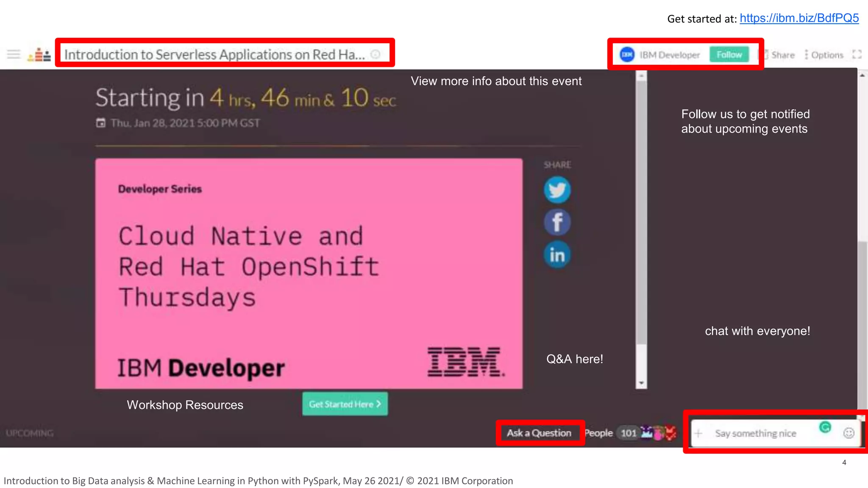Share event on Twitter
The width and height of the screenshot is (868, 488).
(557, 190)
